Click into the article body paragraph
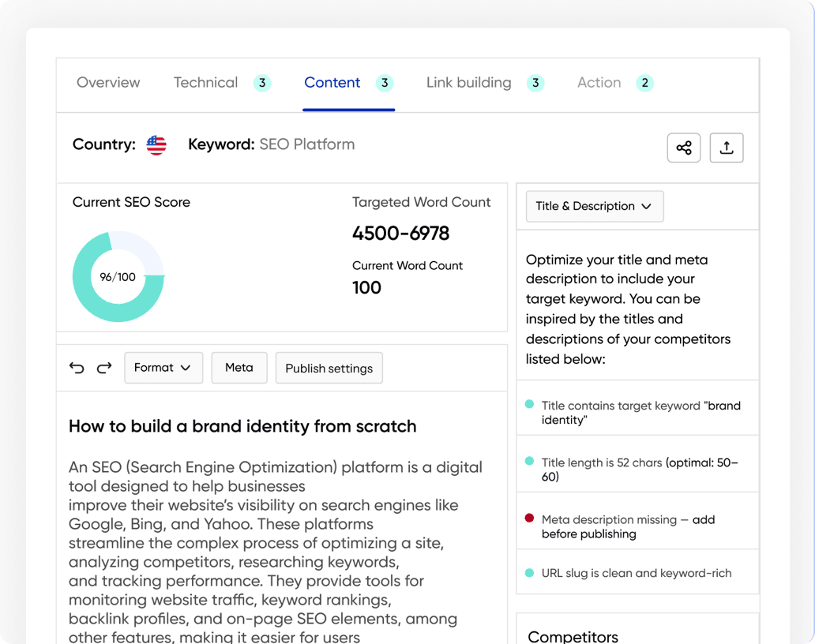The width and height of the screenshot is (815, 644). (x=276, y=552)
